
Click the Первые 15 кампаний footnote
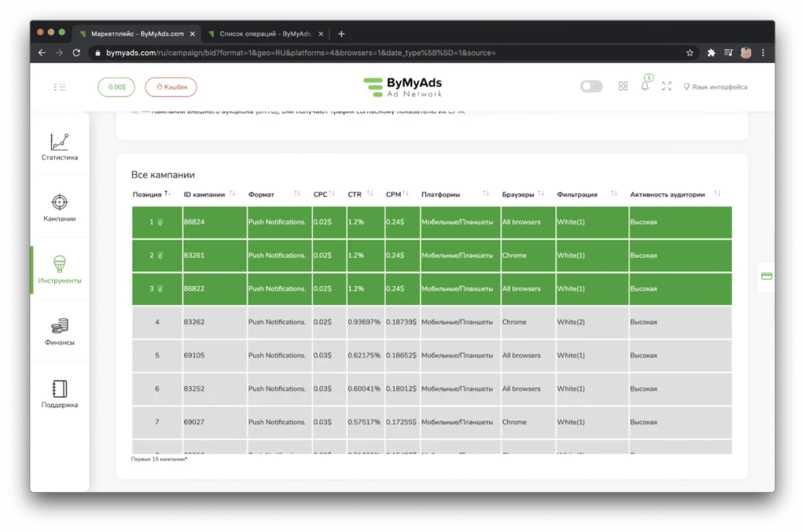coord(159,459)
